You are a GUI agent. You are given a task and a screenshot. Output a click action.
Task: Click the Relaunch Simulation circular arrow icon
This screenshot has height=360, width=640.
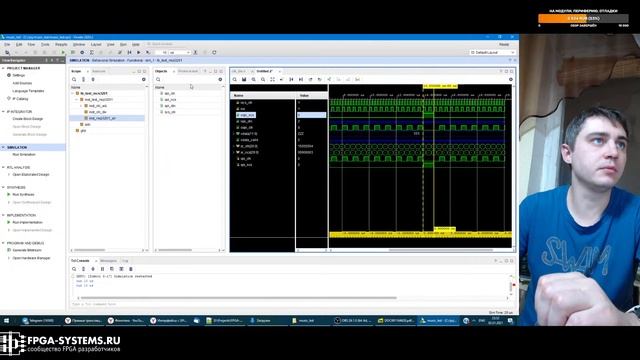214,52
